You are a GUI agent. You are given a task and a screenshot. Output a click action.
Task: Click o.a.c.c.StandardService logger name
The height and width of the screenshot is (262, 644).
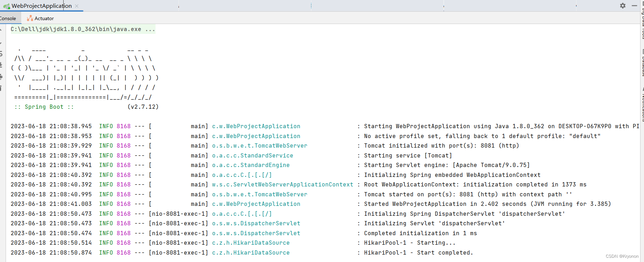253,155
